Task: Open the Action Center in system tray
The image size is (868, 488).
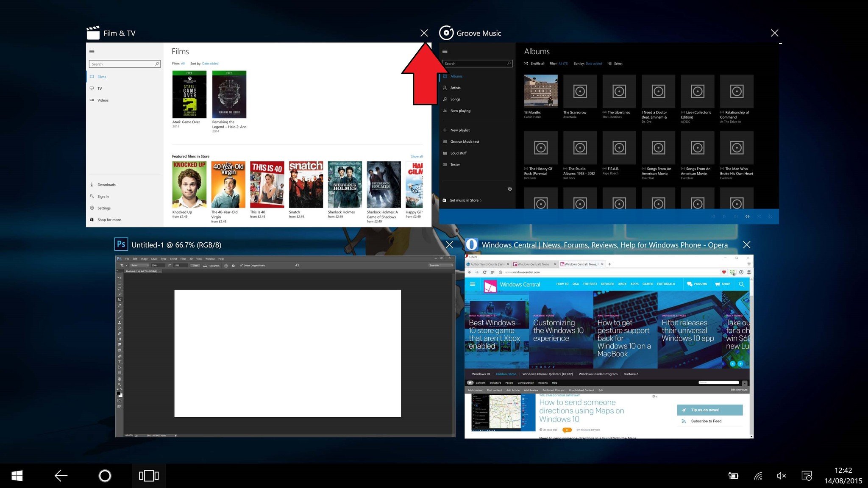Action: pyautogui.click(x=807, y=476)
